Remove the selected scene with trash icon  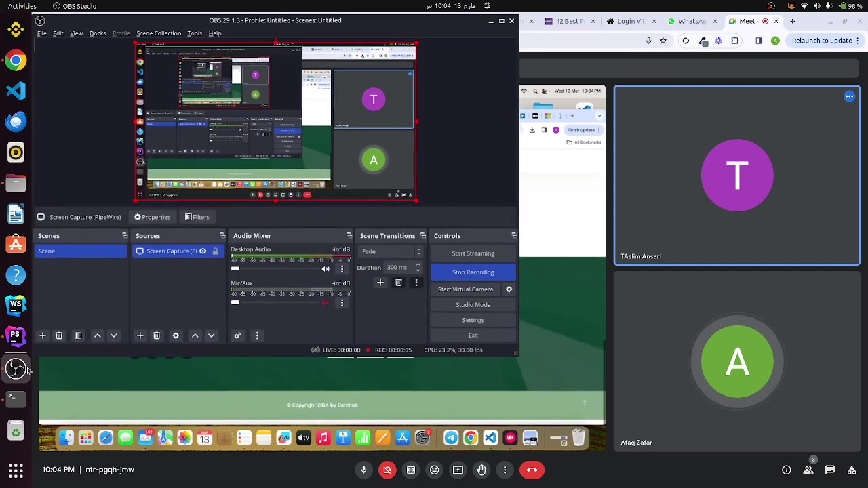click(59, 335)
